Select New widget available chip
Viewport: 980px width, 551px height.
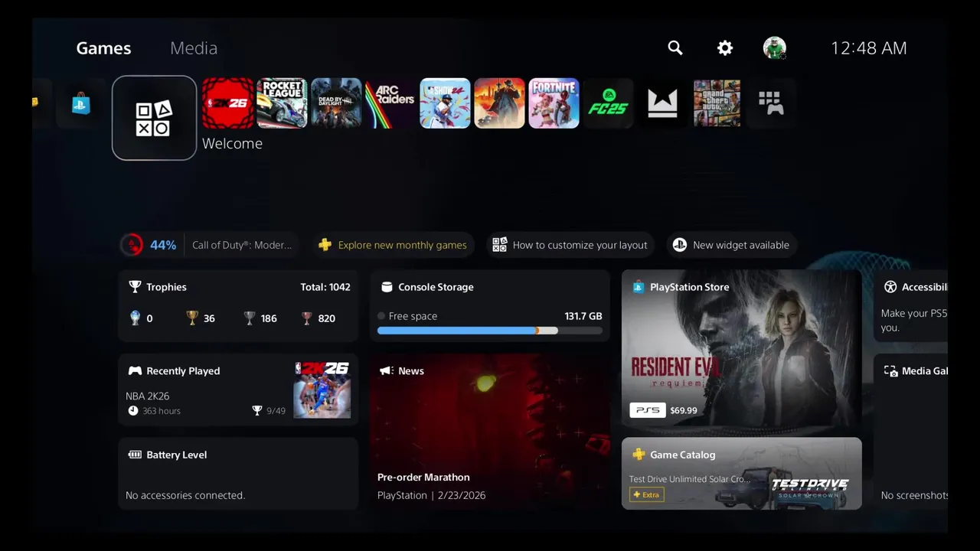(x=731, y=245)
